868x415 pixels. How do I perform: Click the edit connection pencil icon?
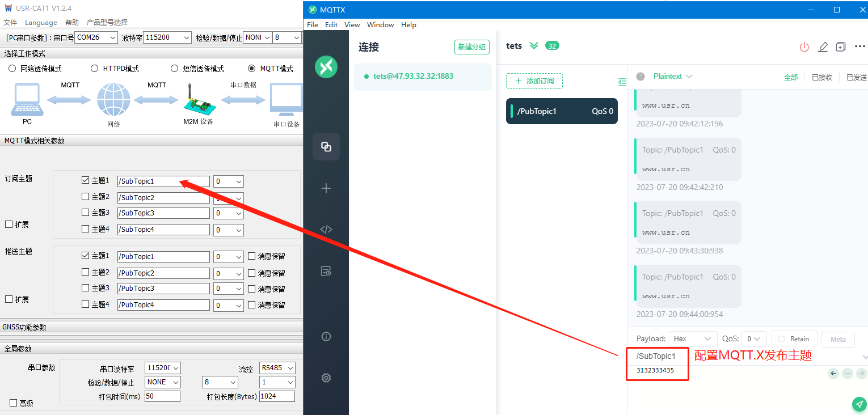[823, 47]
